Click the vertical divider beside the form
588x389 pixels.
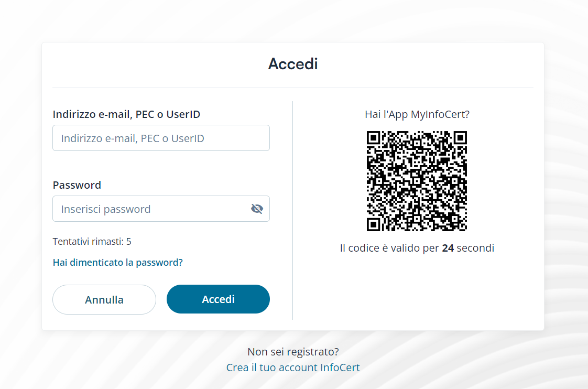(x=292, y=210)
